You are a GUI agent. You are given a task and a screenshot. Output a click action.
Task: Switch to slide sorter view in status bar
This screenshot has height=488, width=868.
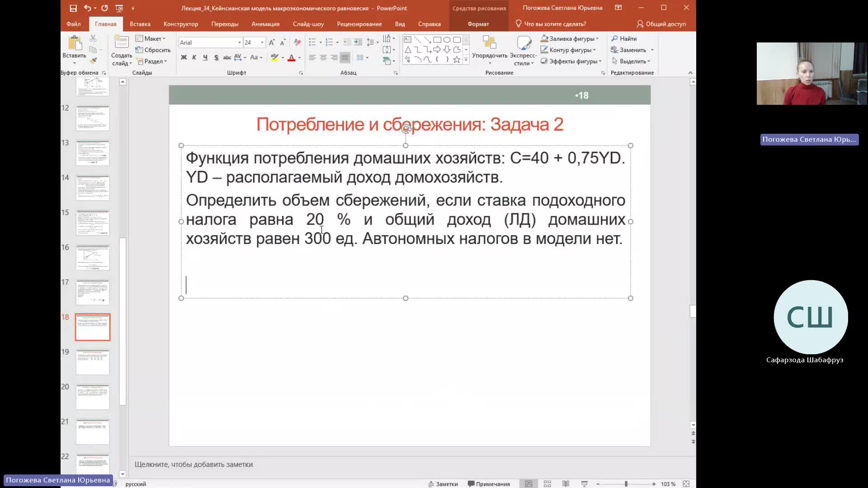click(547, 484)
